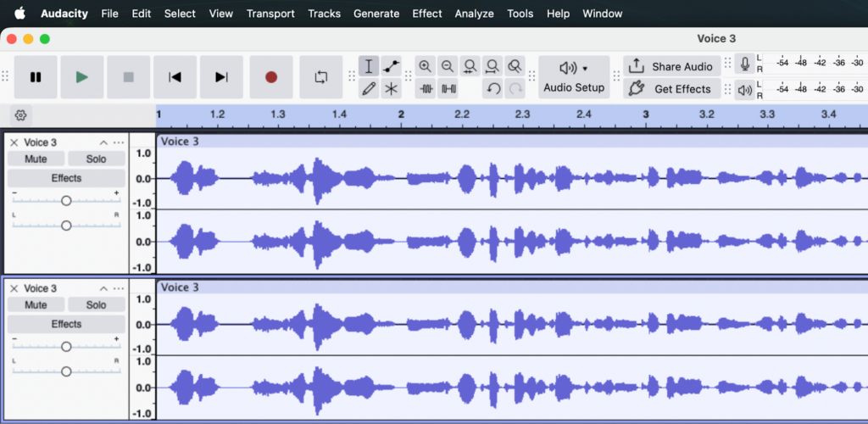This screenshot has height=424, width=868.
Task: Select the Draw pencil tool
Action: pyautogui.click(x=369, y=88)
